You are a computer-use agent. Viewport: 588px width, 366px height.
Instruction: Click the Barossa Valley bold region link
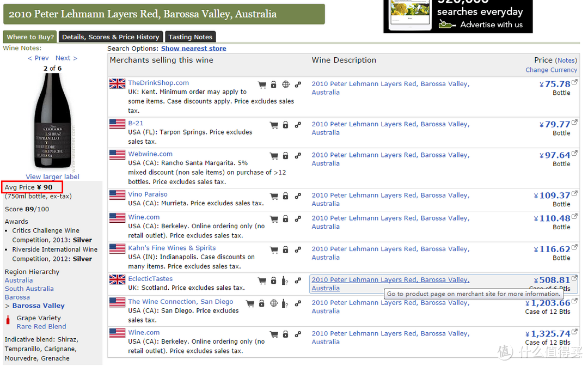(38, 306)
